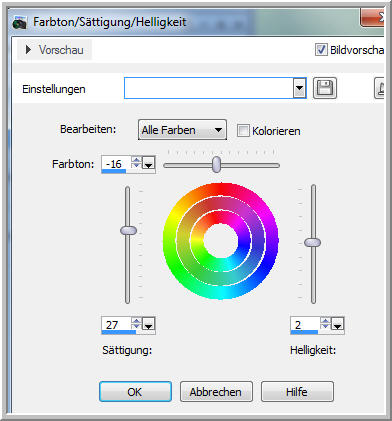Click the save preset floppy disk icon
The height and width of the screenshot is (421, 392).
pyautogui.click(x=325, y=88)
